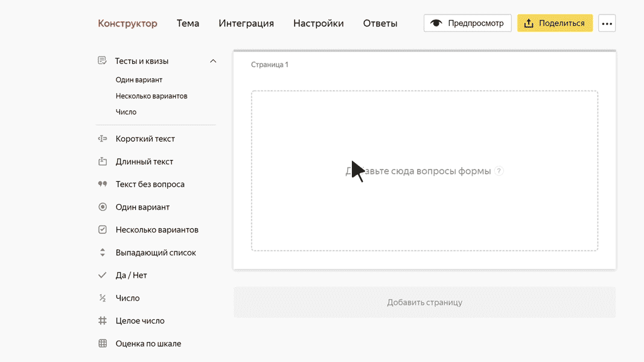Go to the Настройки tab
644x362 pixels.
pyautogui.click(x=318, y=24)
